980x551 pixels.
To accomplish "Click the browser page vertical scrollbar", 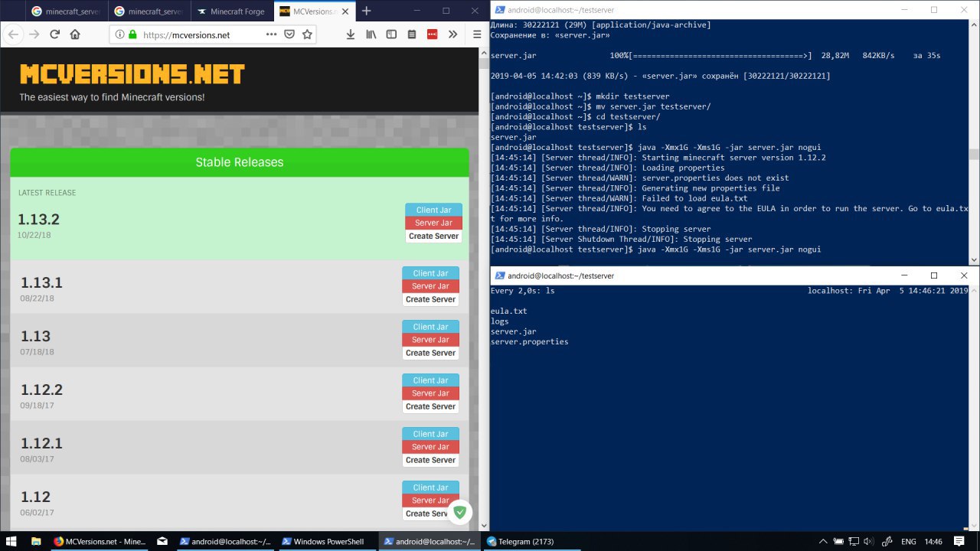I will pyautogui.click(x=484, y=289).
